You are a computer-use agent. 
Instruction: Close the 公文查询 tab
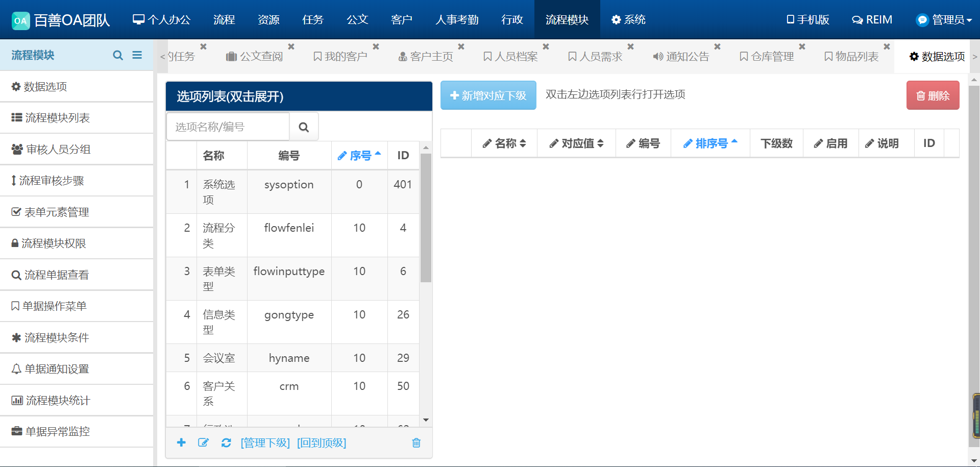tap(291, 46)
